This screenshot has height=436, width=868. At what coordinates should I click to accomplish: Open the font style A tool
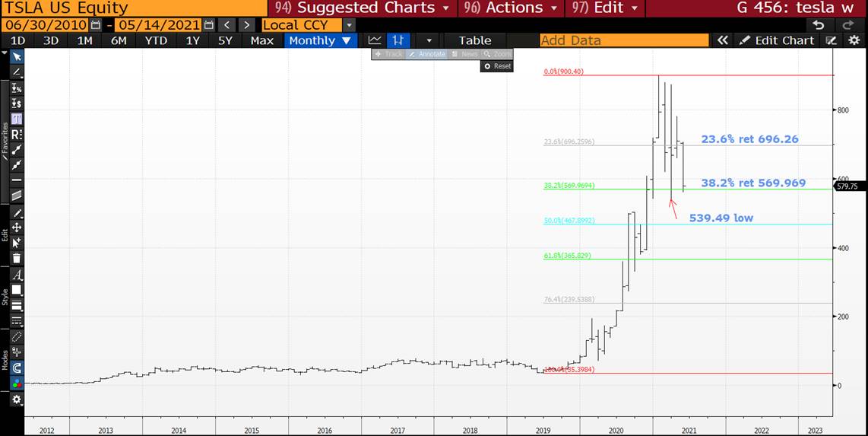click(17, 275)
